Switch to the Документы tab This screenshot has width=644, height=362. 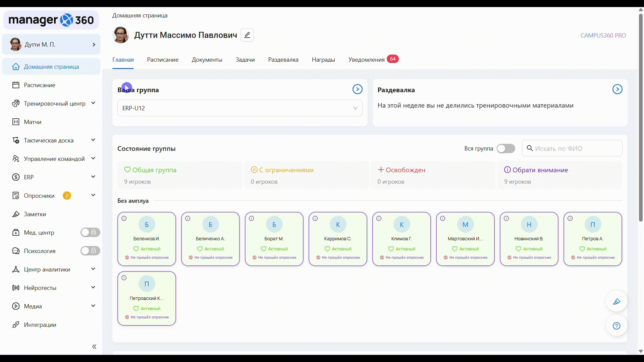click(207, 60)
